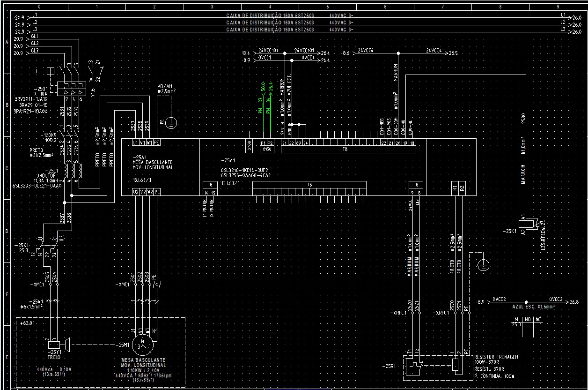Screen dimensions: 588x390
Task: Click the brake actuator symbol beside 25Y1
Action: [x=67, y=345]
